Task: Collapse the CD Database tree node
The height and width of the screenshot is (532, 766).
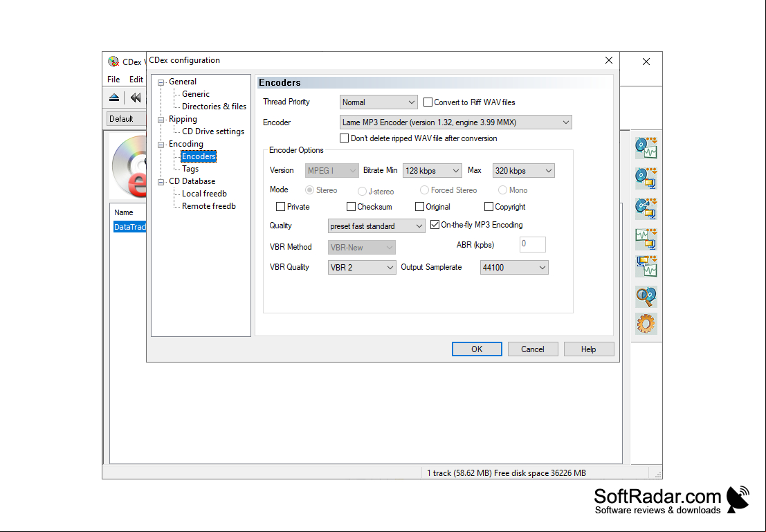Action: point(161,182)
